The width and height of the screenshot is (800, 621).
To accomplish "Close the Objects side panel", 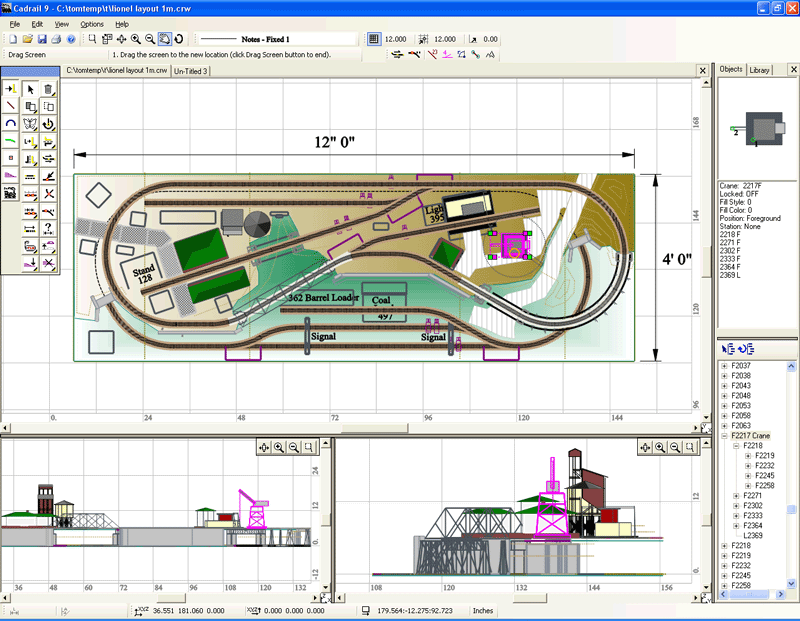I will [x=793, y=69].
